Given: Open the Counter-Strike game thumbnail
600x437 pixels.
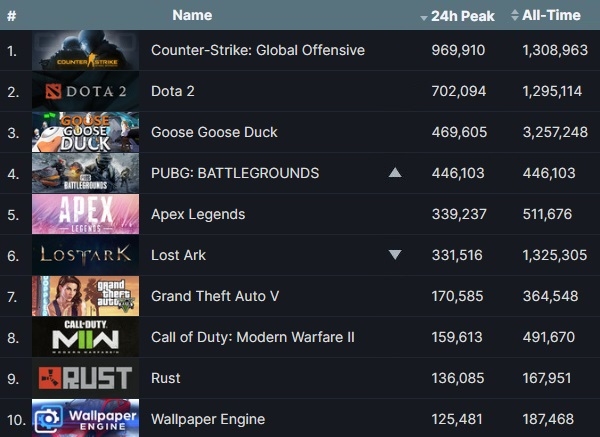Looking at the screenshot, I should click(x=85, y=50).
